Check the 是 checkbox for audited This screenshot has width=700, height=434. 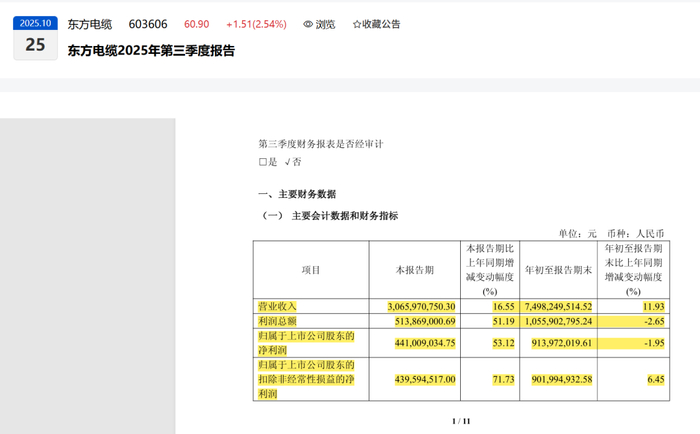coord(262,162)
